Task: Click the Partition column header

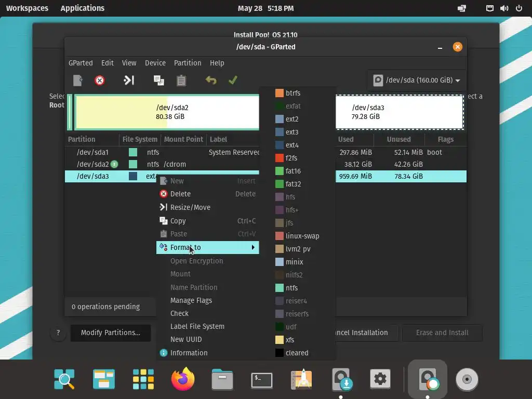Action: tap(91, 139)
